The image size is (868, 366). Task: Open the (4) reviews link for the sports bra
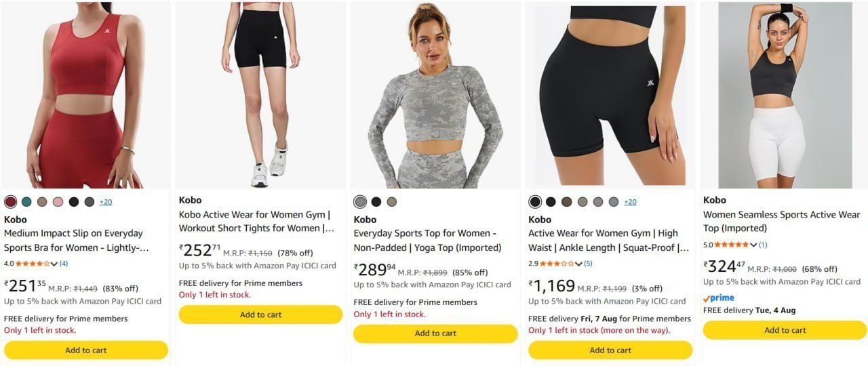pyautogui.click(x=64, y=263)
